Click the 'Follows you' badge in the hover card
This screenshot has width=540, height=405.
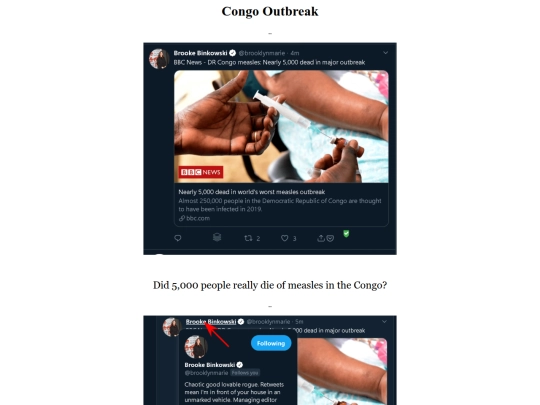(245, 373)
